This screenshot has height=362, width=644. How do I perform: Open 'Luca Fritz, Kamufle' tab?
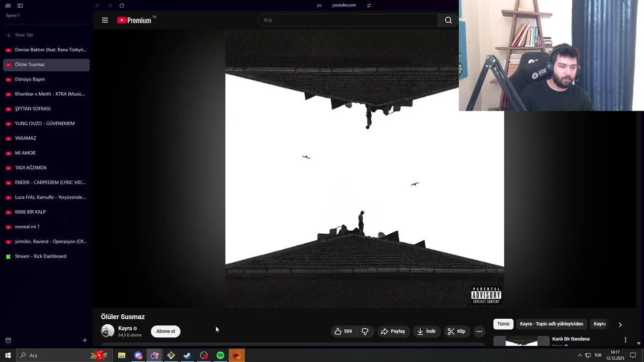point(46,197)
